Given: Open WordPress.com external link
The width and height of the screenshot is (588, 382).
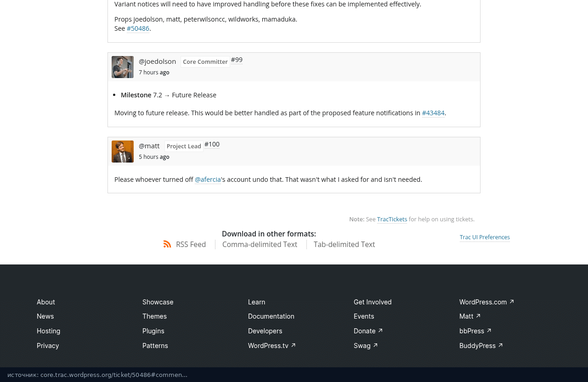Looking at the screenshot, I should 487,302.
